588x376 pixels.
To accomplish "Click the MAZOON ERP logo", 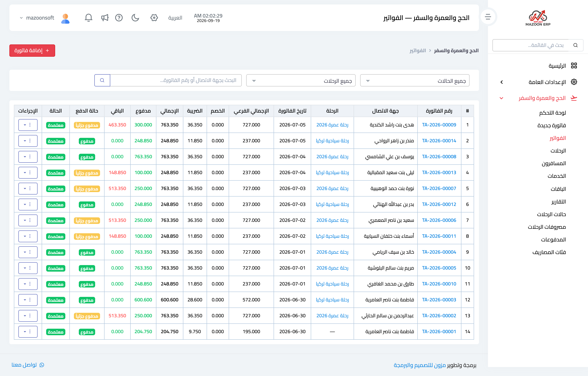I will pos(538,18).
